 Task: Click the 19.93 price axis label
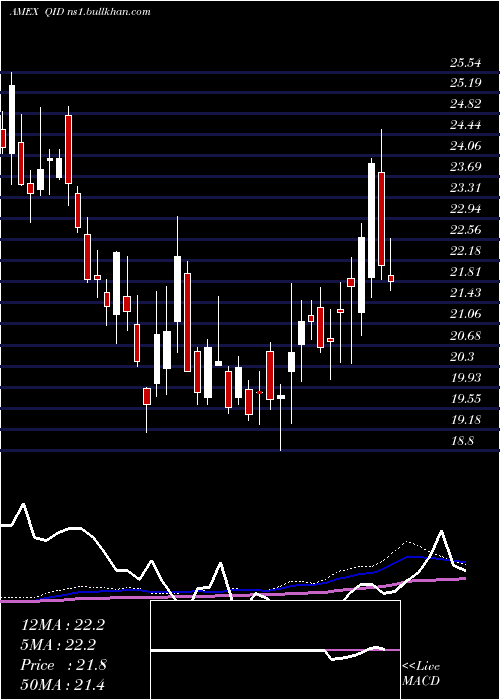[x=466, y=377]
